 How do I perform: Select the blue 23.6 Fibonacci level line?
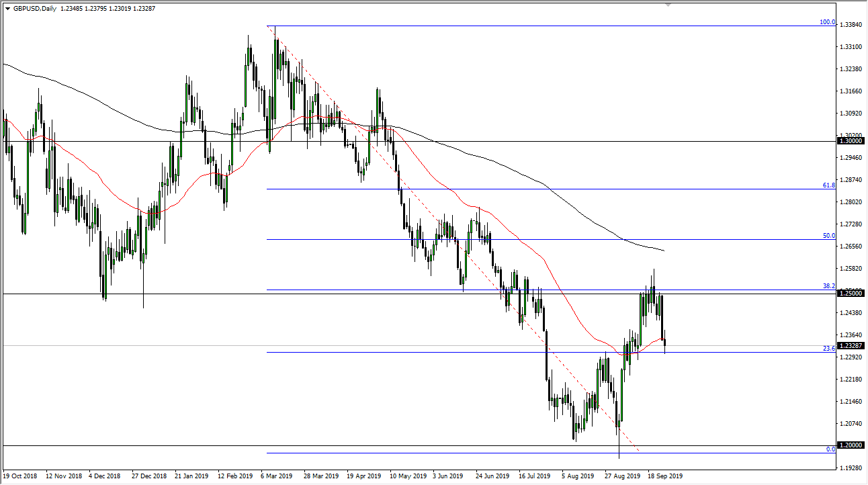tap(470, 352)
